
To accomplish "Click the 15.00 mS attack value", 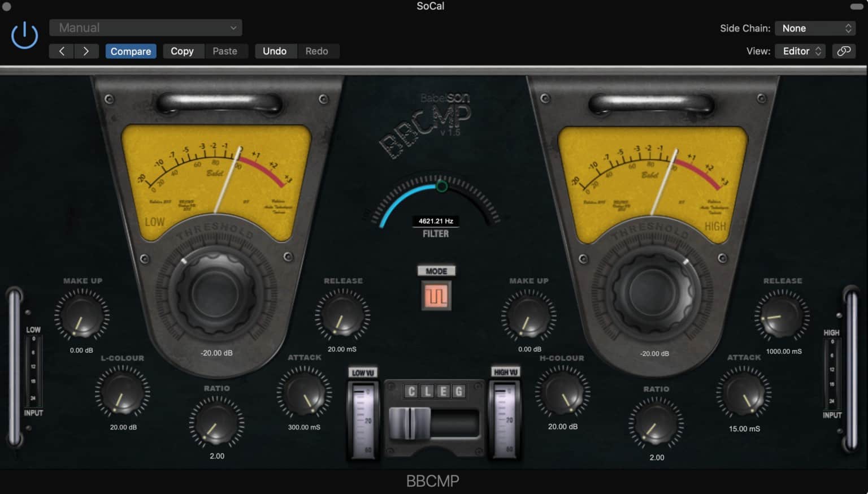I will (744, 428).
